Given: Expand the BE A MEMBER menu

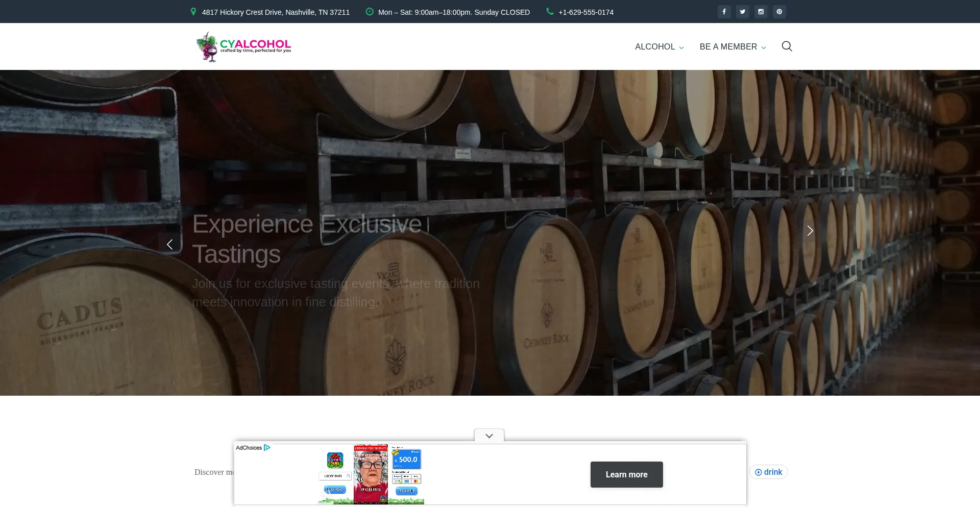Looking at the screenshot, I should [733, 47].
